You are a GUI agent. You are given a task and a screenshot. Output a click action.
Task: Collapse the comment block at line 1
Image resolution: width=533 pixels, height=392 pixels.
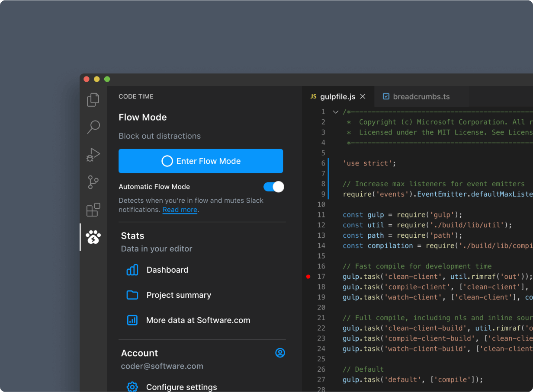tap(336, 112)
